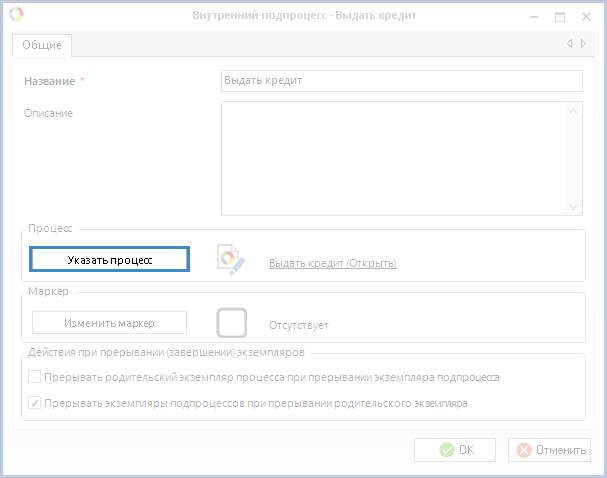607x478 pixels.
Task: Maximize the subprocess dialog window
Action: [560, 17]
